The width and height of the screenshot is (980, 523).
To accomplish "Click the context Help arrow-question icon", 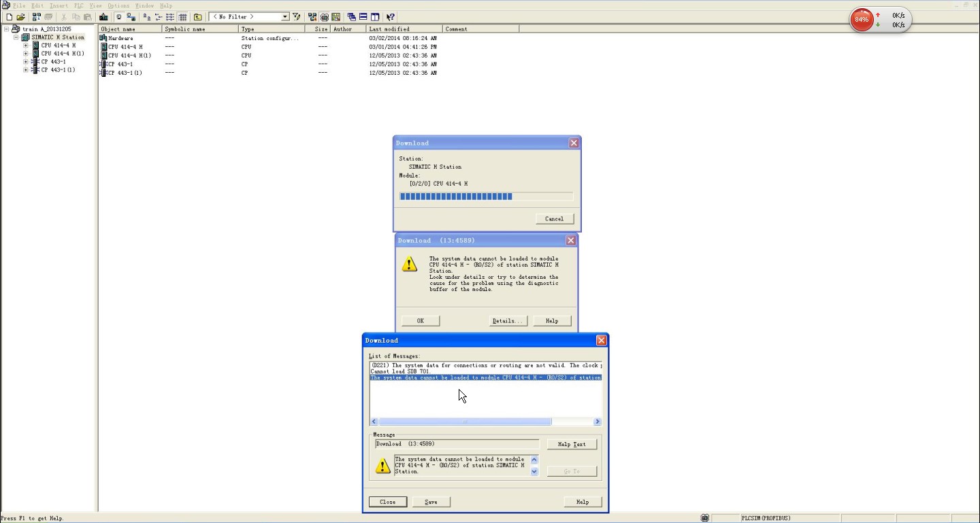I will tap(391, 17).
